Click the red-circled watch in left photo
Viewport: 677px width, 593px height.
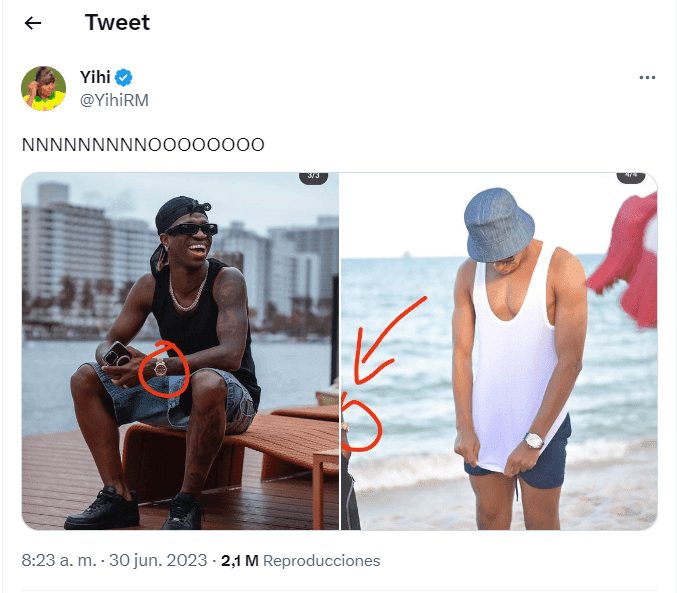160,368
